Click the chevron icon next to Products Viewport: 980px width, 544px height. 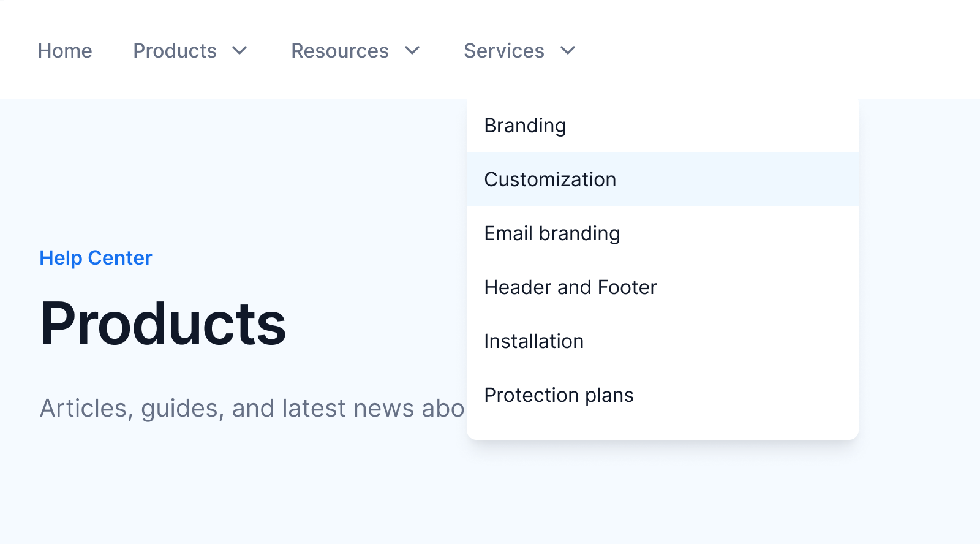tap(239, 50)
